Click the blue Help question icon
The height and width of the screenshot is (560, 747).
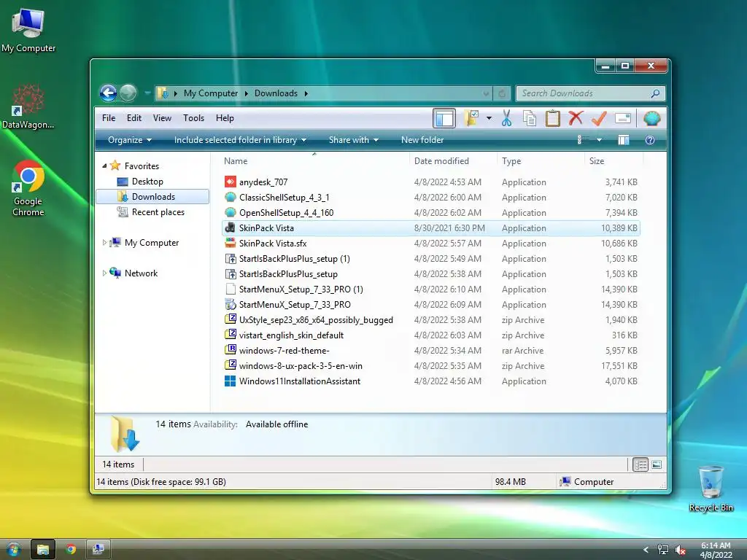650,140
